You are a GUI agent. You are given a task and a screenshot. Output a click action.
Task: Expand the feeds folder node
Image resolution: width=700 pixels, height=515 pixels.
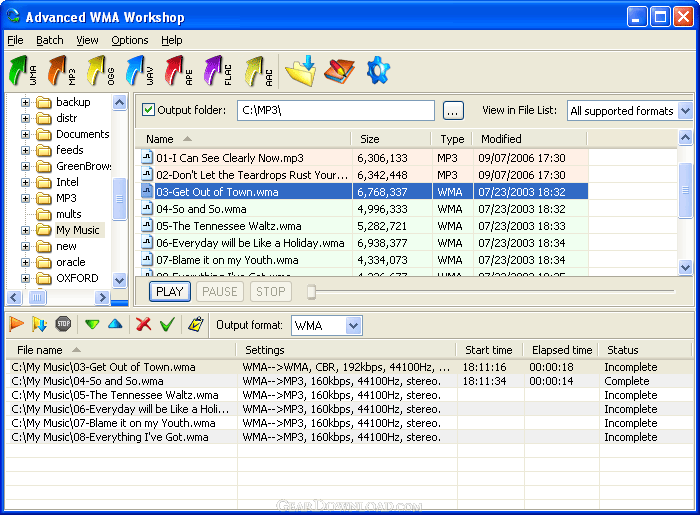click(x=25, y=150)
